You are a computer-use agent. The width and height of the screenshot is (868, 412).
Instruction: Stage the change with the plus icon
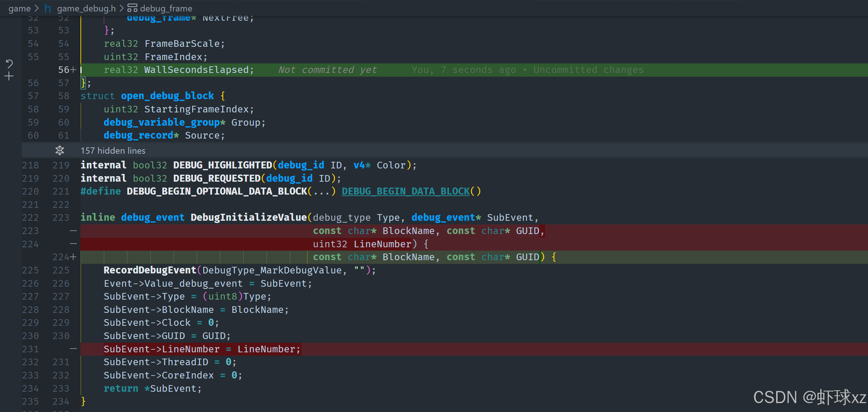9,76
